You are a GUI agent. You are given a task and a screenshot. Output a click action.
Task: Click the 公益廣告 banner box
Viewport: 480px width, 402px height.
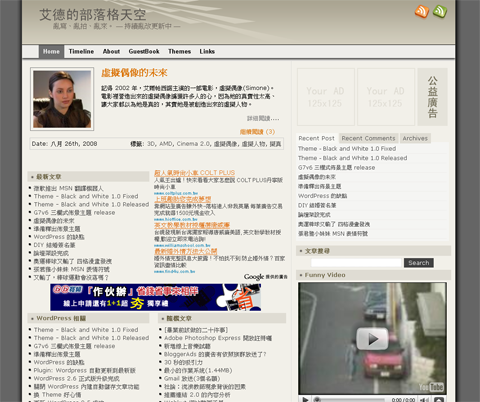pos(432,97)
